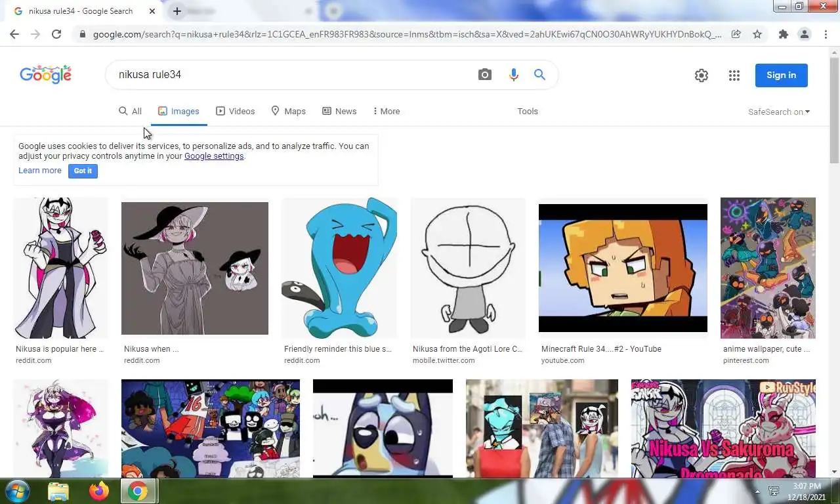Switch to the Maps tab

[x=289, y=111]
